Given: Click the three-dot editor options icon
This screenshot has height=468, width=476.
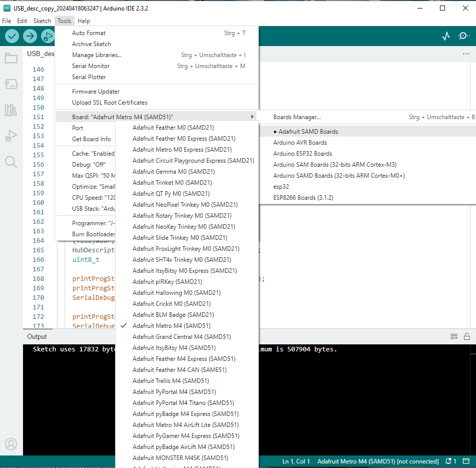Looking at the screenshot, I should 466,54.
